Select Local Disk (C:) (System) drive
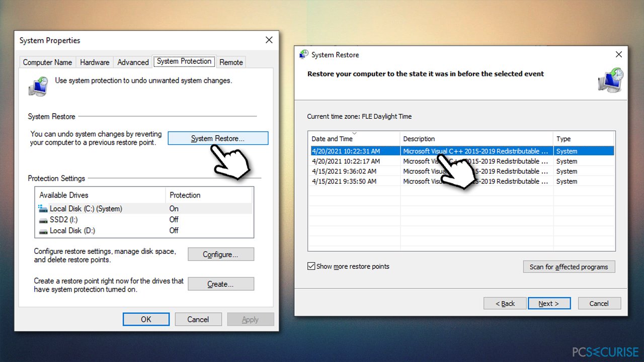 143,209
